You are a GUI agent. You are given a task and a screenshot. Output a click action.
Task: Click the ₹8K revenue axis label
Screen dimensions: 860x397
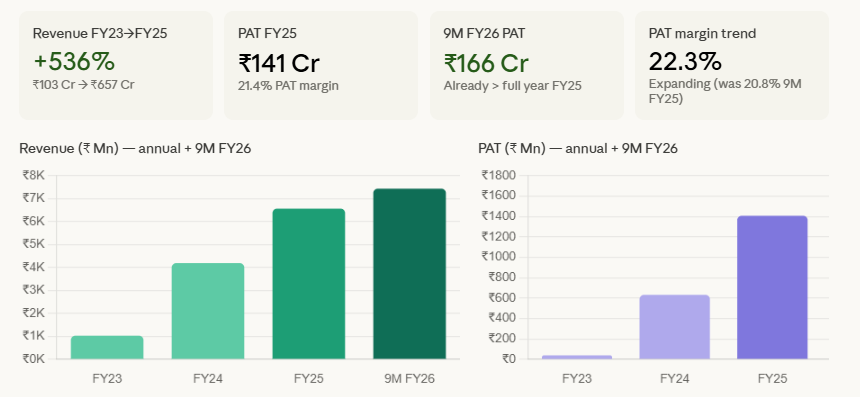(33, 175)
